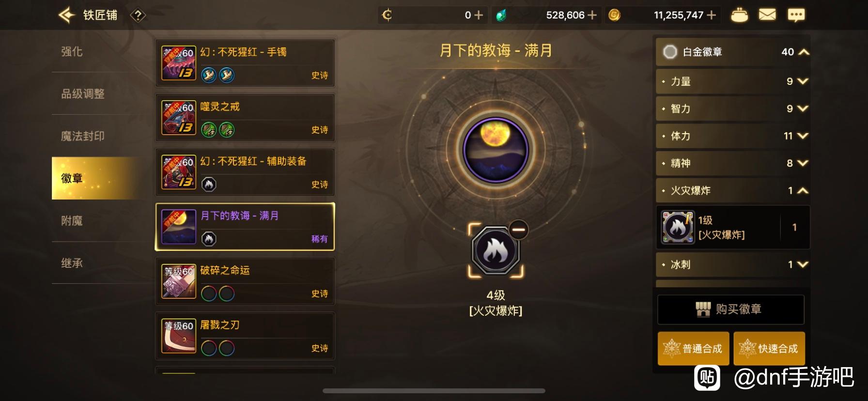Open the 附魔 tab

click(72, 221)
